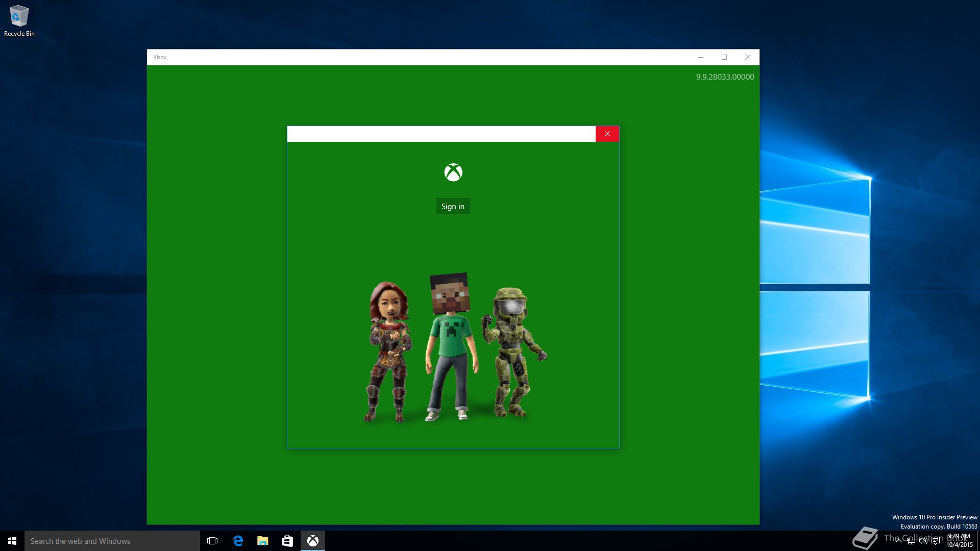Image resolution: width=980 pixels, height=551 pixels.
Task: Click the Xbox app taskbar icon
Action: tap(313, 541)
